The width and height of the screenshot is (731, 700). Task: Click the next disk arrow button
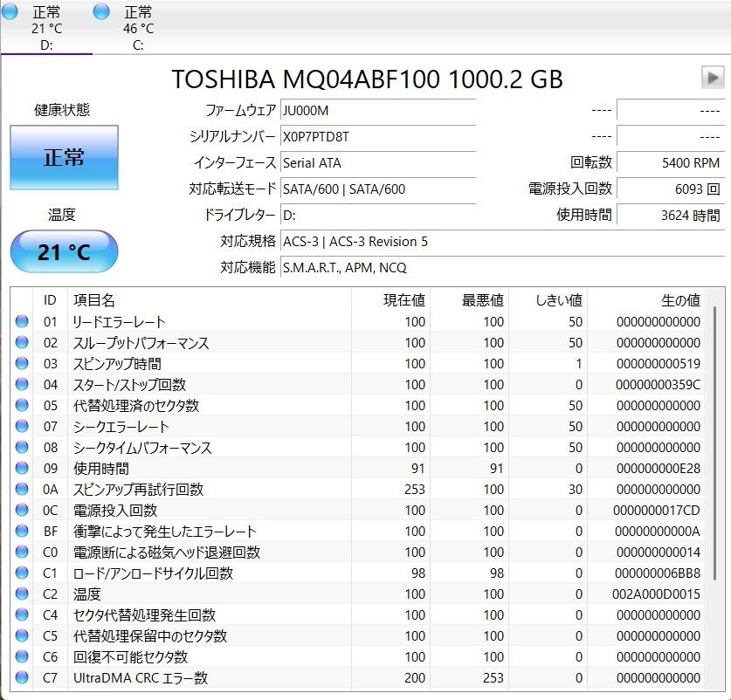coord(712,78)
